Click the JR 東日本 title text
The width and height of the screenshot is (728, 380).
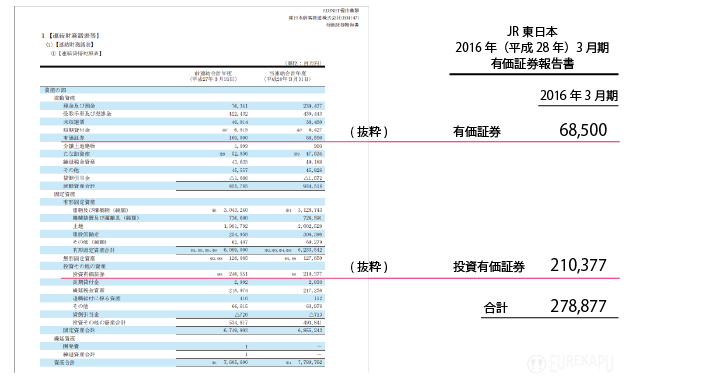[532, 32]
